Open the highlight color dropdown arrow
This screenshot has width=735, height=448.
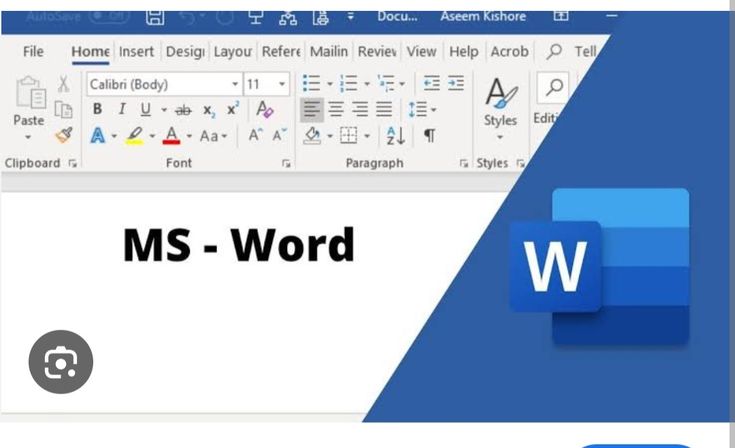pyautogui.click(x=152, y=136)
